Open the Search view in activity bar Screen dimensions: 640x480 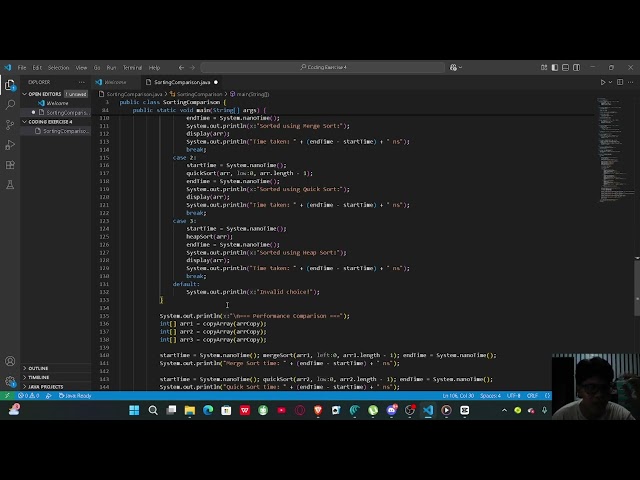point(10,105)
